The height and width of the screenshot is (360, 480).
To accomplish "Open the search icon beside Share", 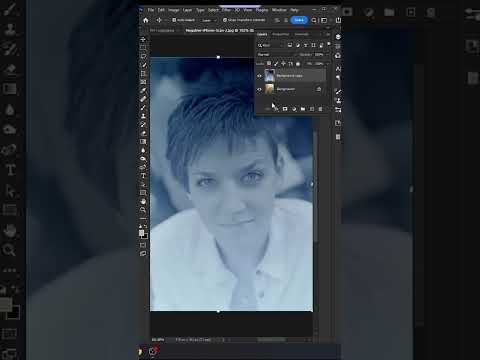I will click(x=314, y=20).
